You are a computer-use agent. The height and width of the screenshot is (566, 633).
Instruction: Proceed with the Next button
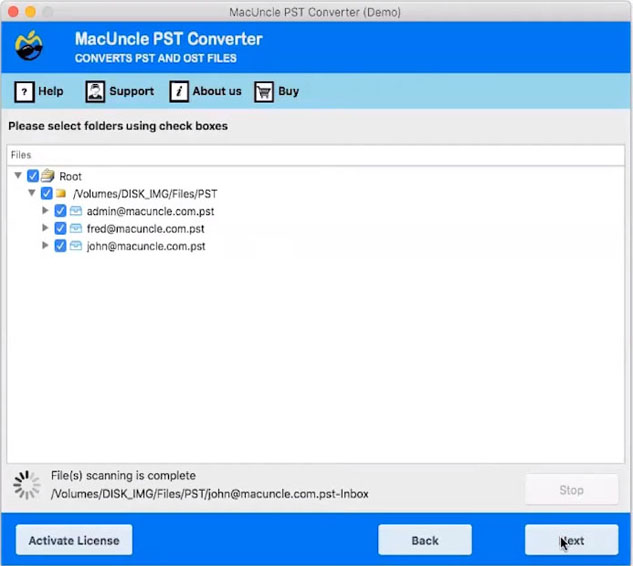pos(571,540)
